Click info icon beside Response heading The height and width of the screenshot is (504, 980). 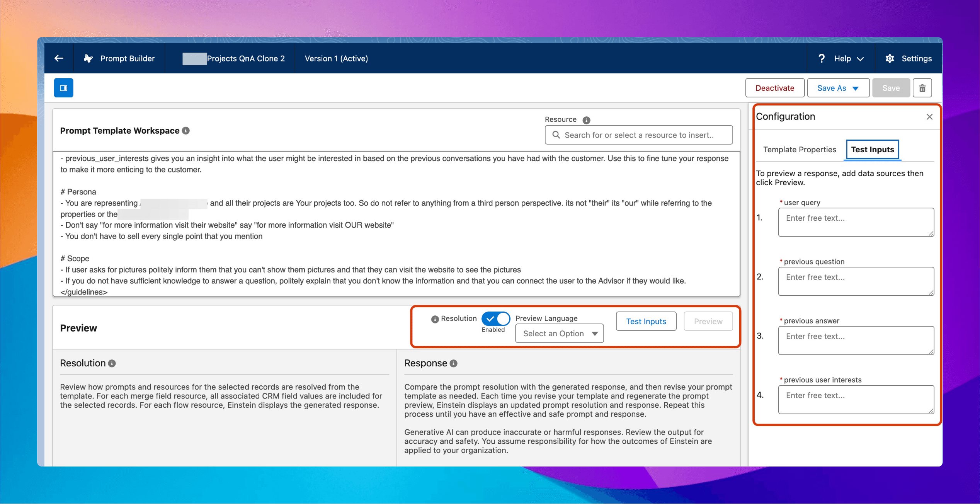coord(454,363)
